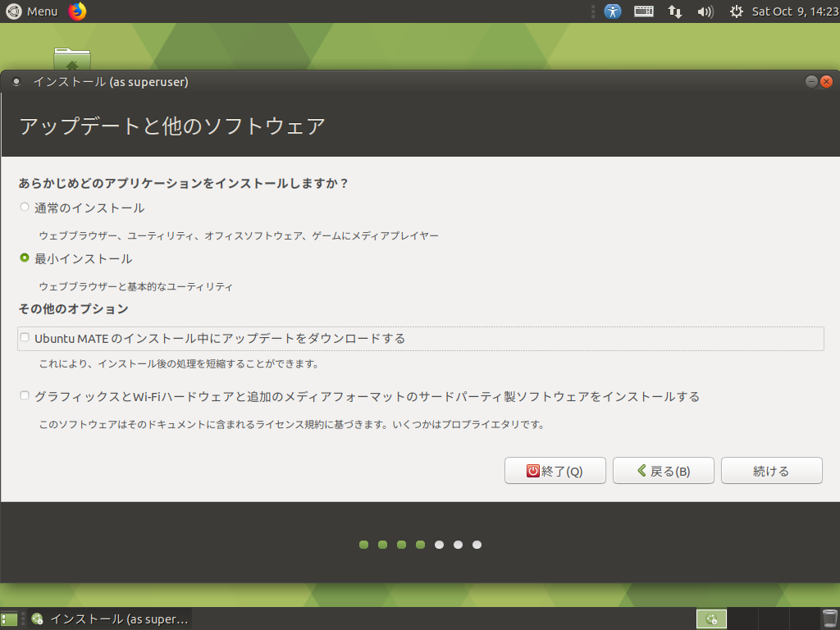Click the その他のオプション heading text

coord(73,309)
